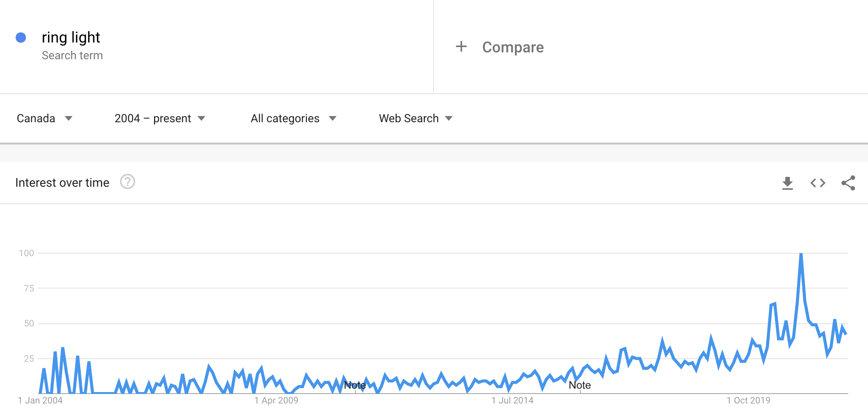
Task: Expand the All categories dropdown
Action: click(293, 118)
